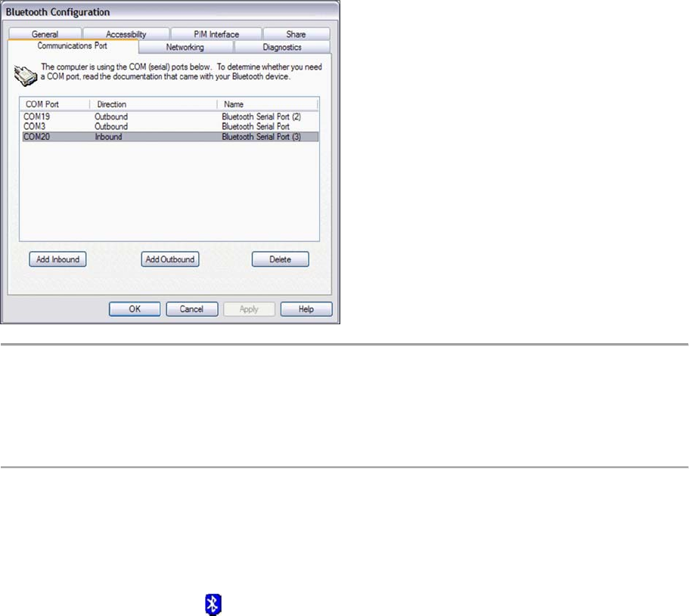Select the COM20 row
Screen dimensions: 689x616
170,137
